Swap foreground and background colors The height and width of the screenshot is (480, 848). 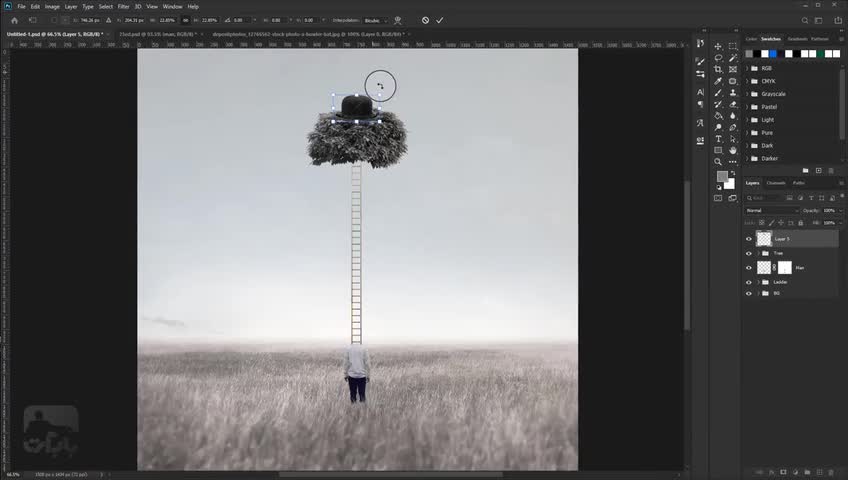click(733, 174)
